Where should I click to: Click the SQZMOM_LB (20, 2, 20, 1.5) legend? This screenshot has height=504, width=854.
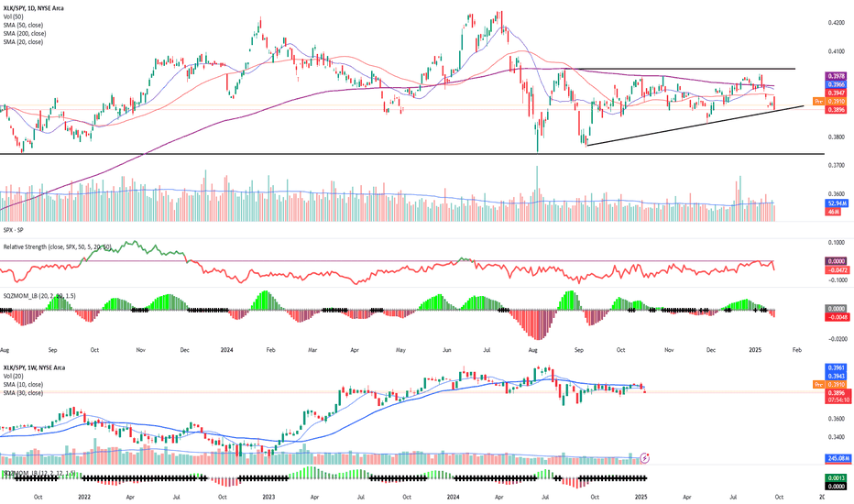(x=39, y=296)
